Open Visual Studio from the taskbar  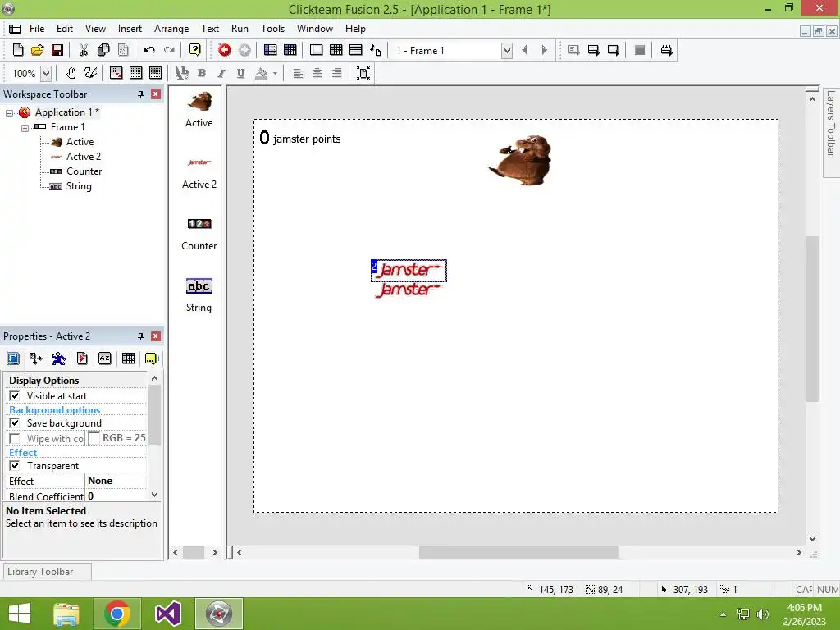pos(167,614)
